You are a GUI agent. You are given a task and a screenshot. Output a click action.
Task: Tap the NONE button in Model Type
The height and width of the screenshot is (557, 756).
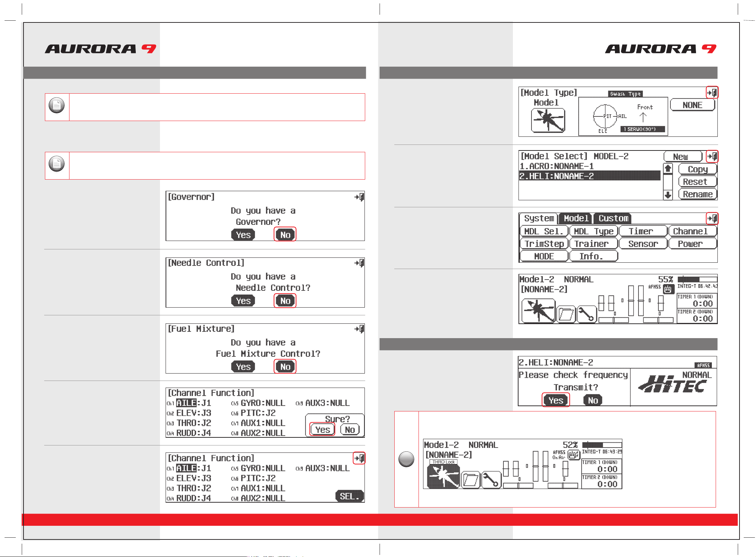pos(693,105)
